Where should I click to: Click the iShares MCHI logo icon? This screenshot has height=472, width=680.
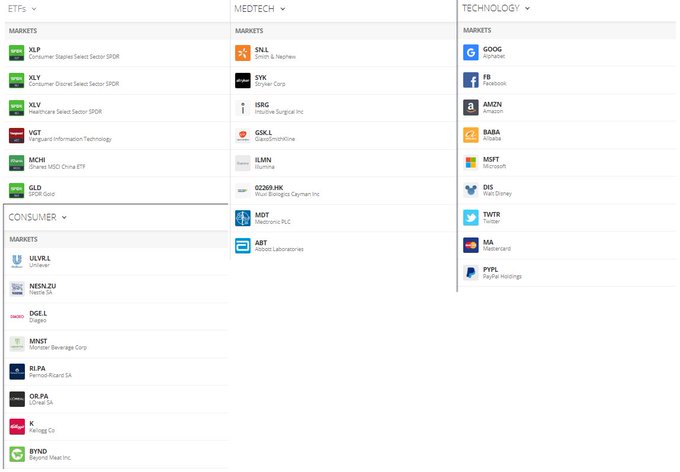click(17, 163)
